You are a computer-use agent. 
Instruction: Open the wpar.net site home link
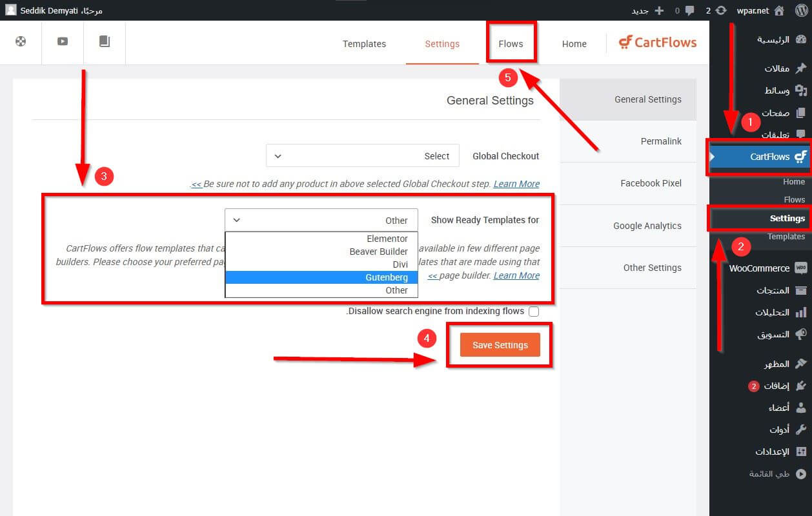(760, 10)
